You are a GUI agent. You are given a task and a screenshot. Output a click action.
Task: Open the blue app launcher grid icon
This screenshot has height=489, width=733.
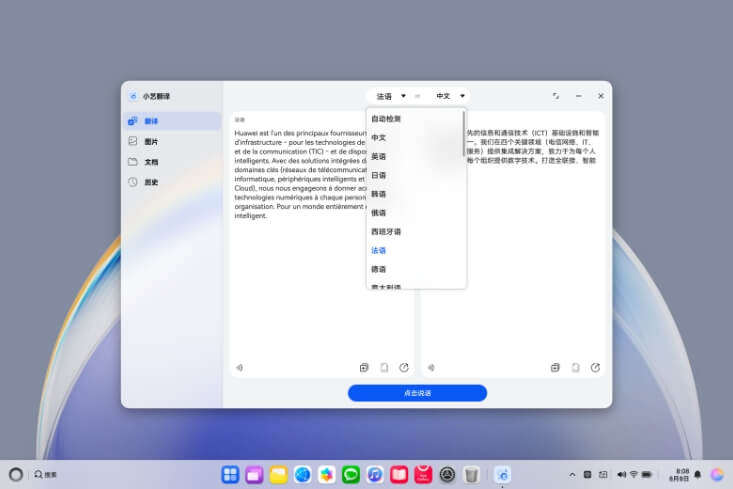(x=230, y=475)
